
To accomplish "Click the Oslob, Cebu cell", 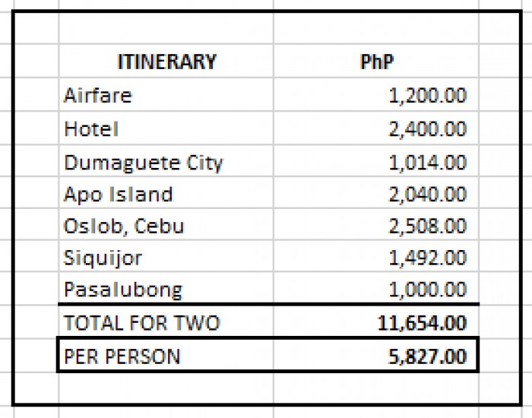I will pos(166,224).
